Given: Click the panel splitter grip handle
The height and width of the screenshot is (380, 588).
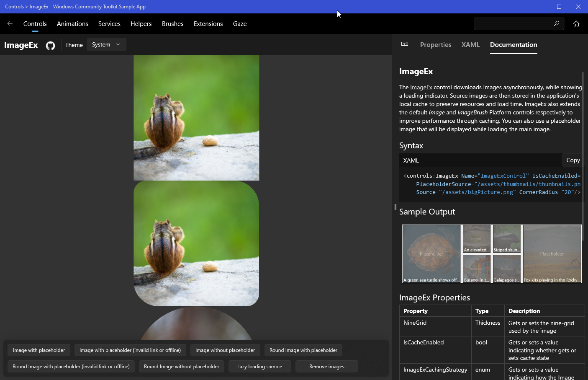Looking at the screenshot, I should pyautogui.click(x=395, y=207).
